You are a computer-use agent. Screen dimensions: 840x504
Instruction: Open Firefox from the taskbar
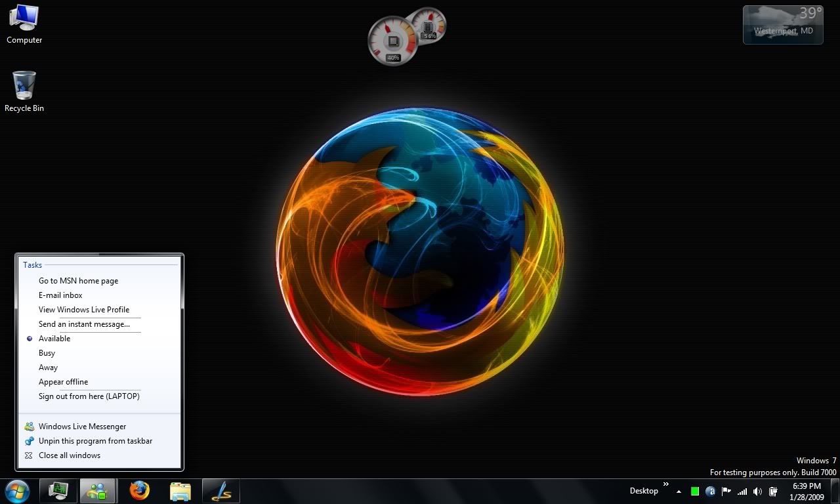pos(139,490)
